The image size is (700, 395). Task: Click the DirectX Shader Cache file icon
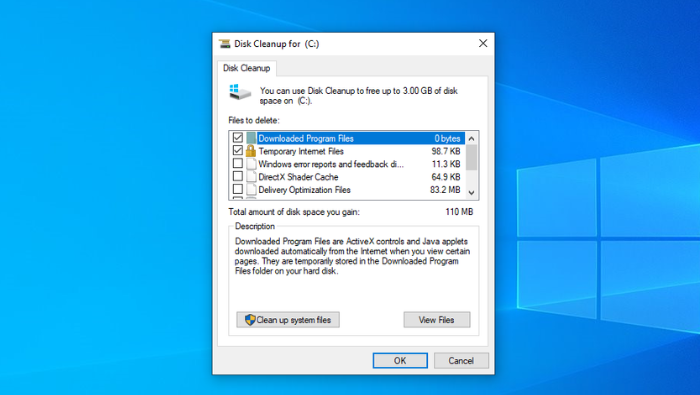click(251, 177)
